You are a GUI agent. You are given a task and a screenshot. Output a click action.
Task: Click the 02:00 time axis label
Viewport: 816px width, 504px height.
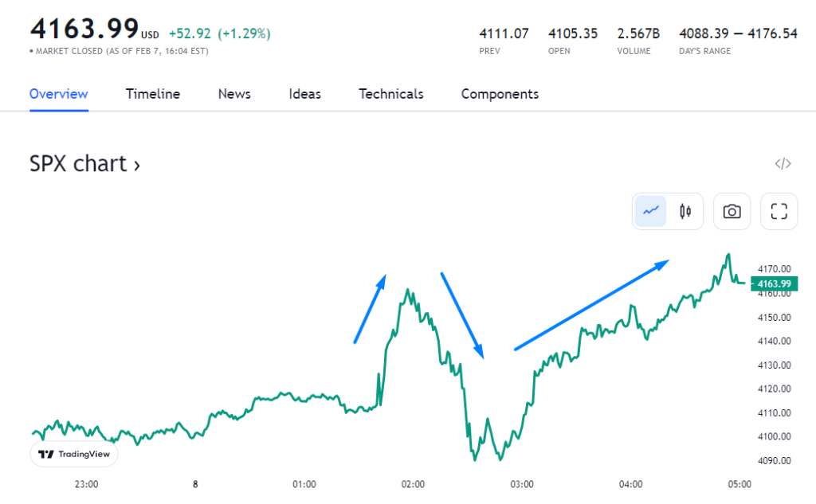point(413,484)
